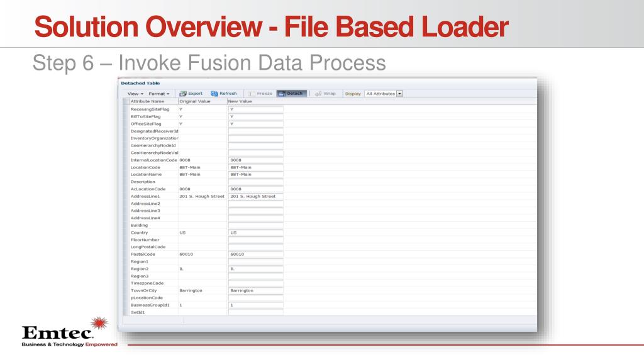Click original value 'Barrington' for TownOrCity

point(191,290)
